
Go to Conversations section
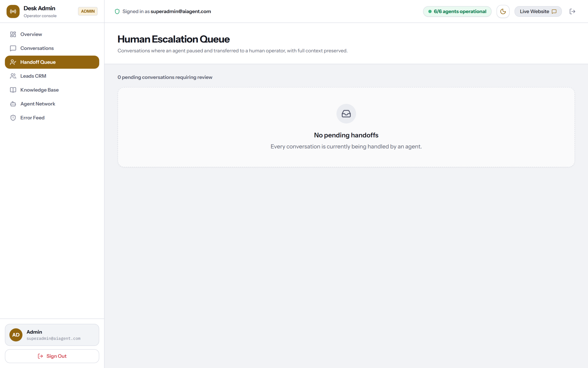[x=52, y=48]
